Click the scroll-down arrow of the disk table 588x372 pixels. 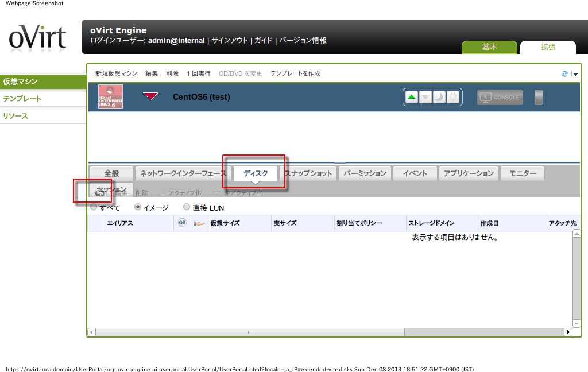[x=577, y=323]
